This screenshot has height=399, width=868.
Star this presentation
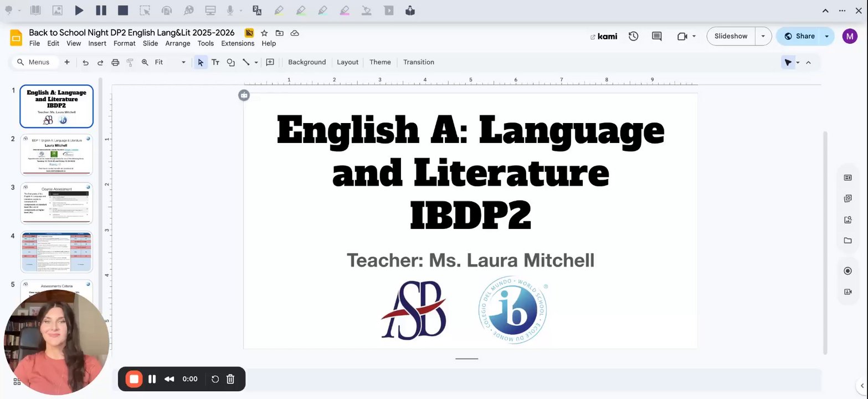264,33
